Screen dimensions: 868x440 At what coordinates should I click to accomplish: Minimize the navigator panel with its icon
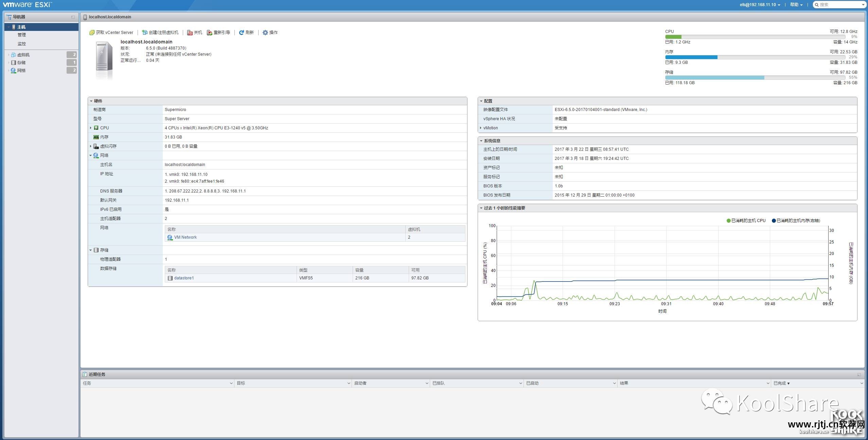73,17
